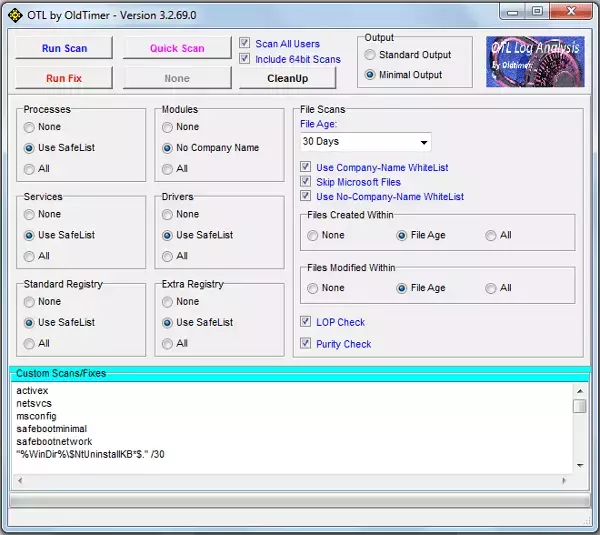
Task: Click the horizontal scroll right arrow
Action: click(564, 480)
